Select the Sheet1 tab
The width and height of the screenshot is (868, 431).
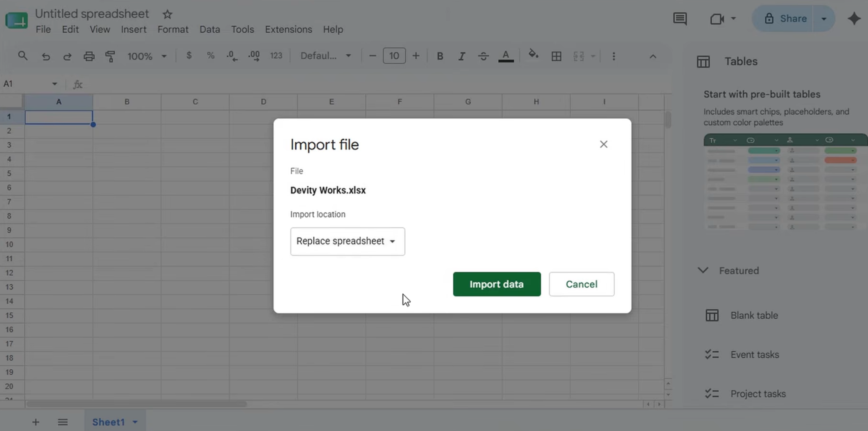coord(108,422)
